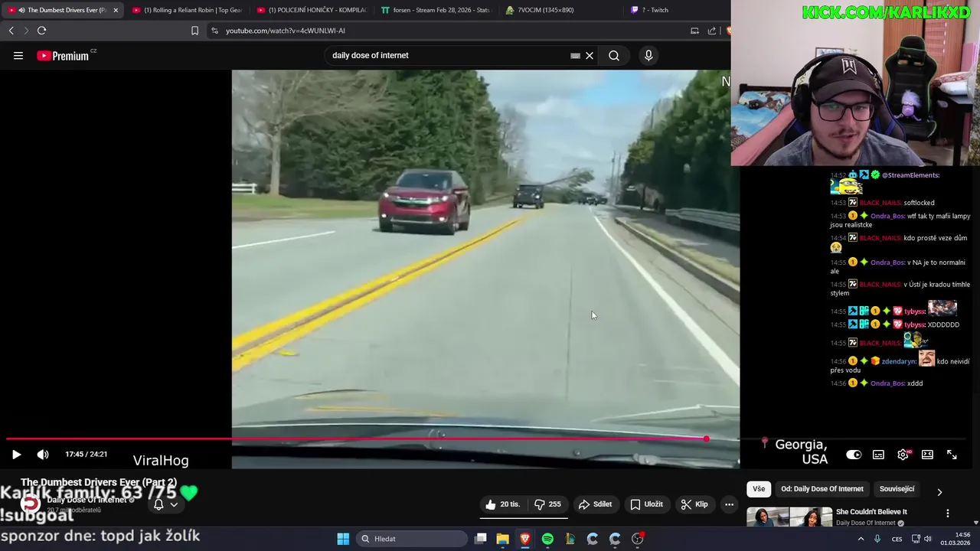Switch to POLICEJNÍ HONIČKY tab
Screen dimensions: 980x551
pos(312,10)
